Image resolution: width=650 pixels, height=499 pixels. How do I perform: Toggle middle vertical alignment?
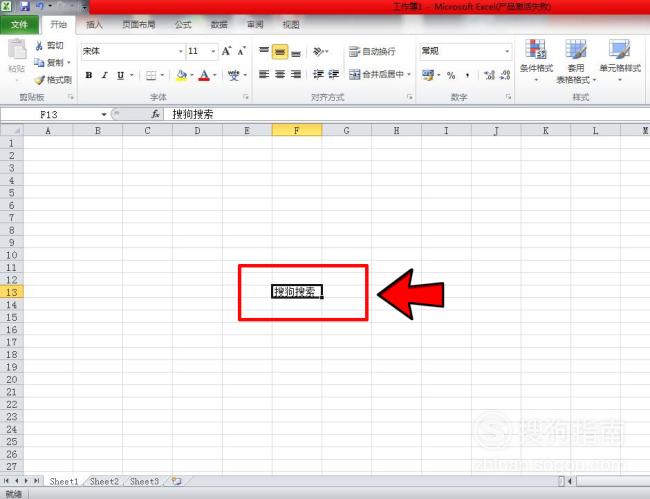[x=280, y=51]
